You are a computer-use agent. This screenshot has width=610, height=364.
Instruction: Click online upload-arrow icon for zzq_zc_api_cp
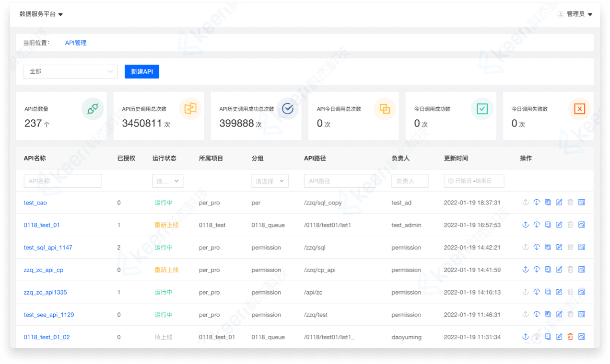tap(525, 270)
